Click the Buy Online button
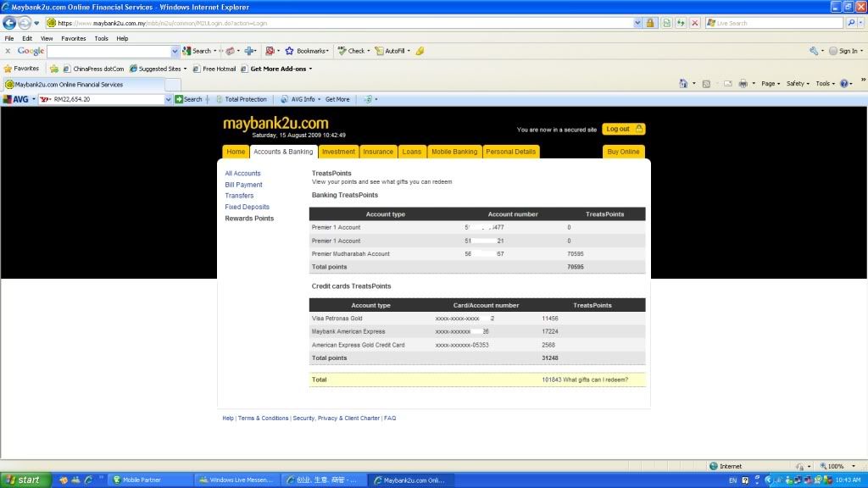Screen dimensions: 868x488 (x=623, y=152)
